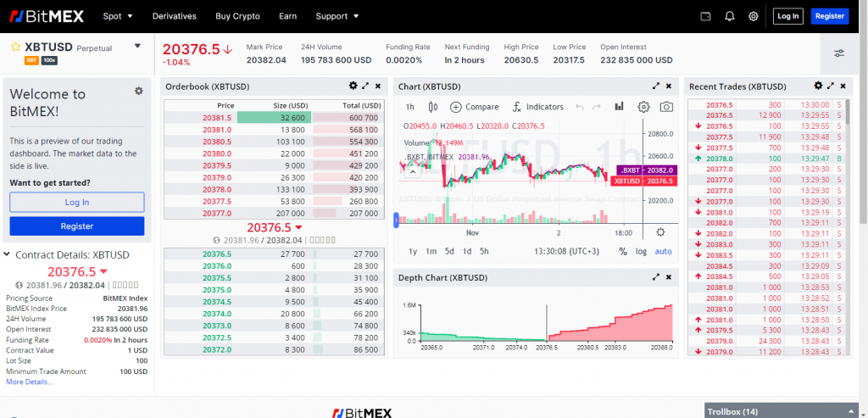The height and width of the screenshot is (418, 868).
Task: Go to Derivatives page
Action: click(175, 16)
